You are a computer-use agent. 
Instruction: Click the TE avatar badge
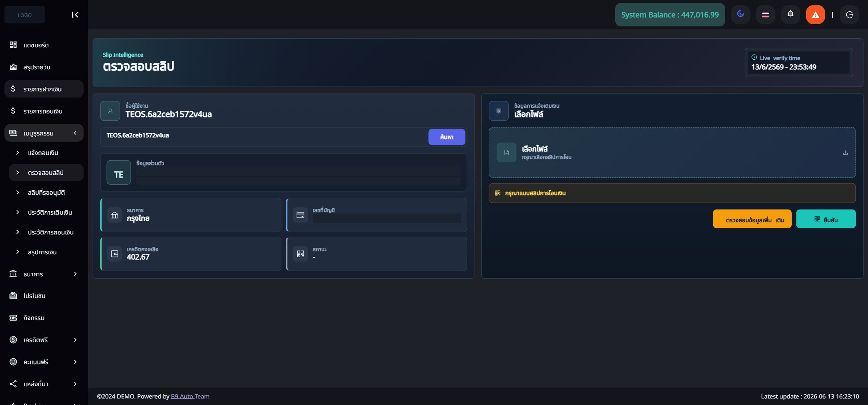(x=119, y=173)
